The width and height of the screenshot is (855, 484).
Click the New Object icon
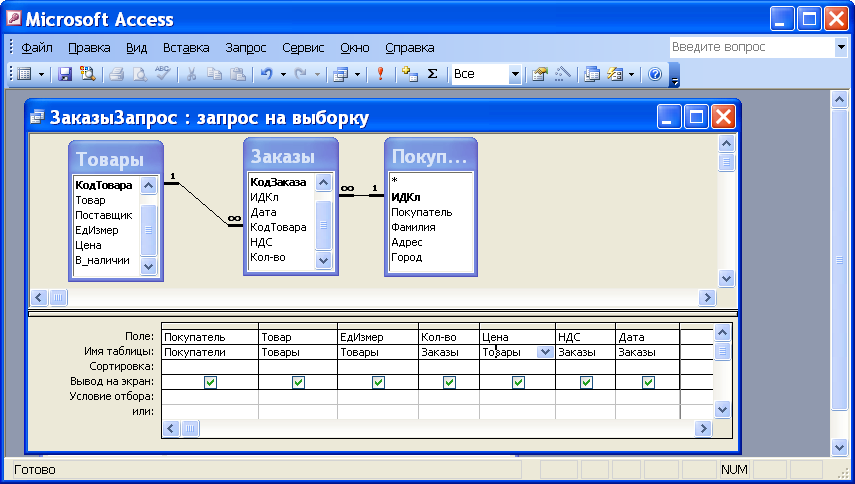(615, 74)
